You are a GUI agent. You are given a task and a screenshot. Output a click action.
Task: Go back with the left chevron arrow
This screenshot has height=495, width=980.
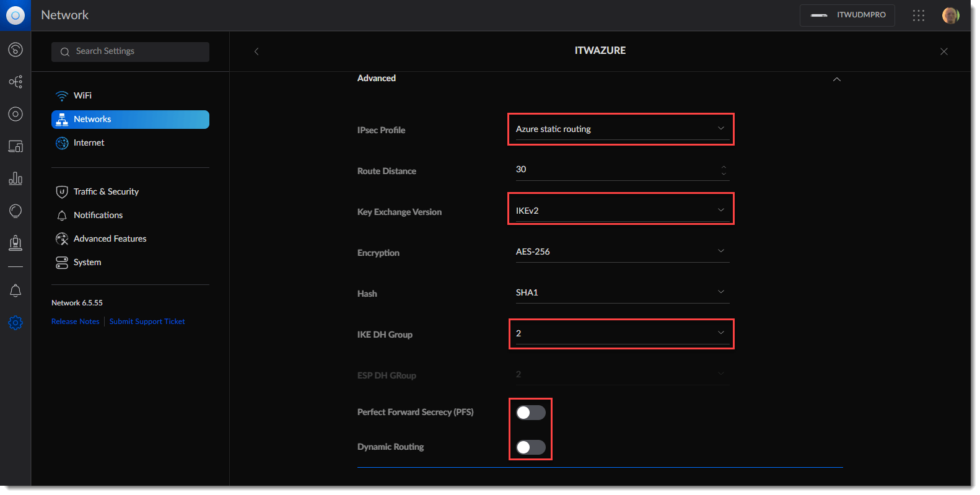coord(256,51)
